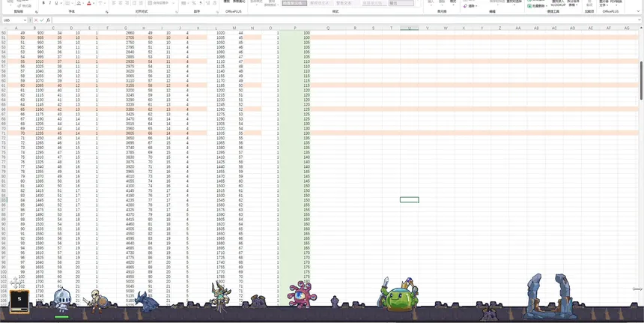Screen dimensions: 644x323
Task: Open the fill color dropdown arrow
Action: tap(83, 3)
